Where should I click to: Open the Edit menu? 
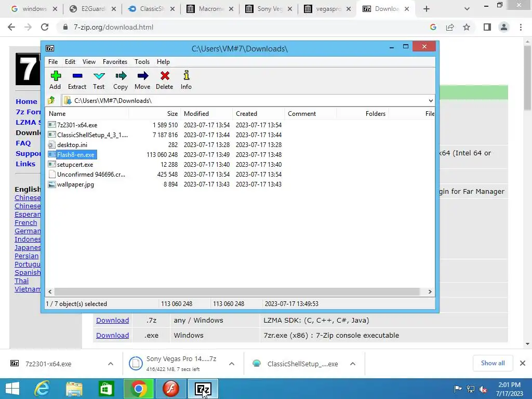click(70, 62)
